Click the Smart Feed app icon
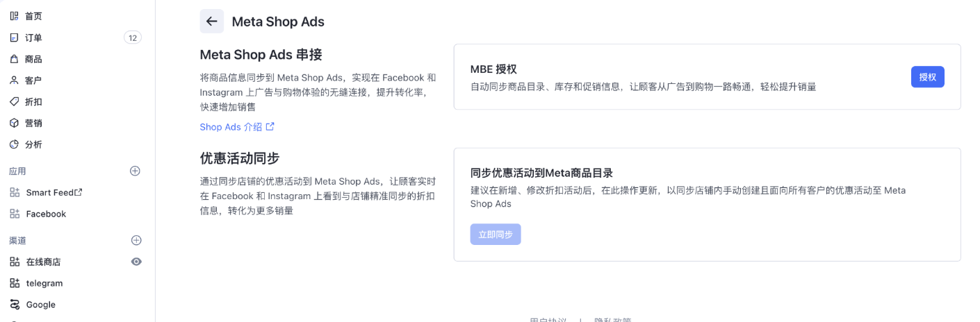 15,192
